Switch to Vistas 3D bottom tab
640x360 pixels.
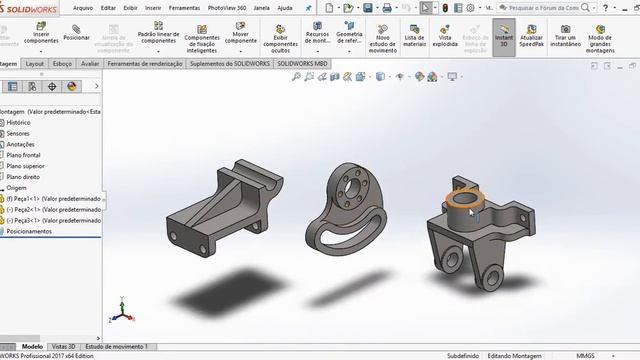[64, 347]
